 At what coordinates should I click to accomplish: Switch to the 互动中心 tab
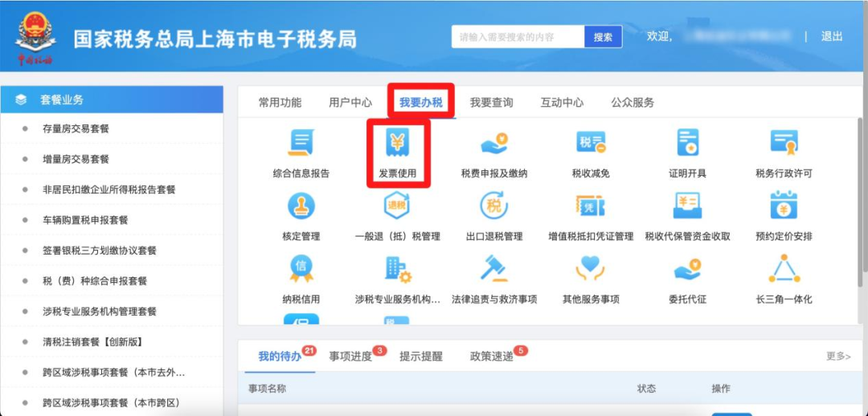tap(562, 102)
